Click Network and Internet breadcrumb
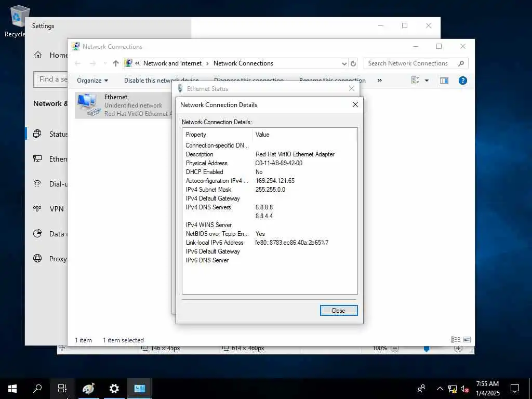Screen dimensions: 532x399 click(172, 63)
